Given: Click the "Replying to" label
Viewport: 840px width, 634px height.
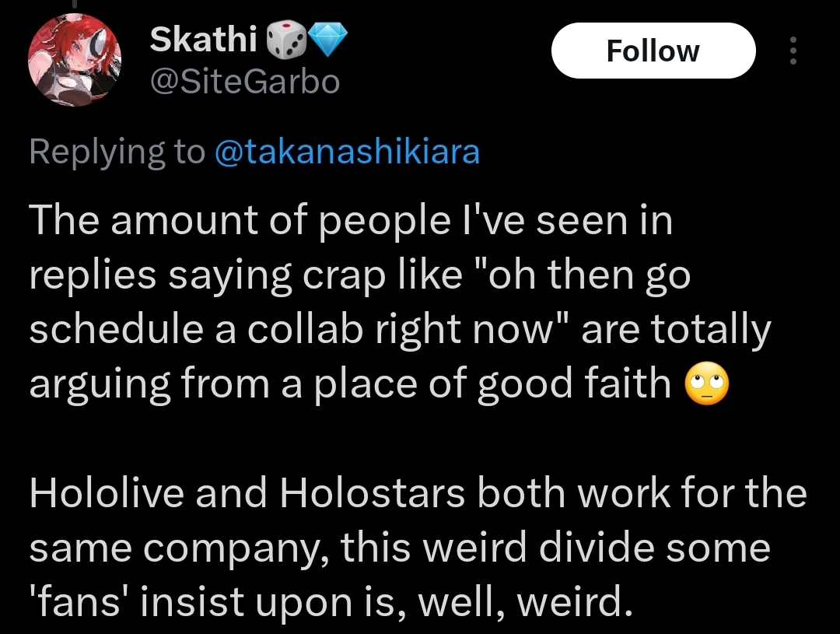Looking at the screenshot, I should point(117,152).
